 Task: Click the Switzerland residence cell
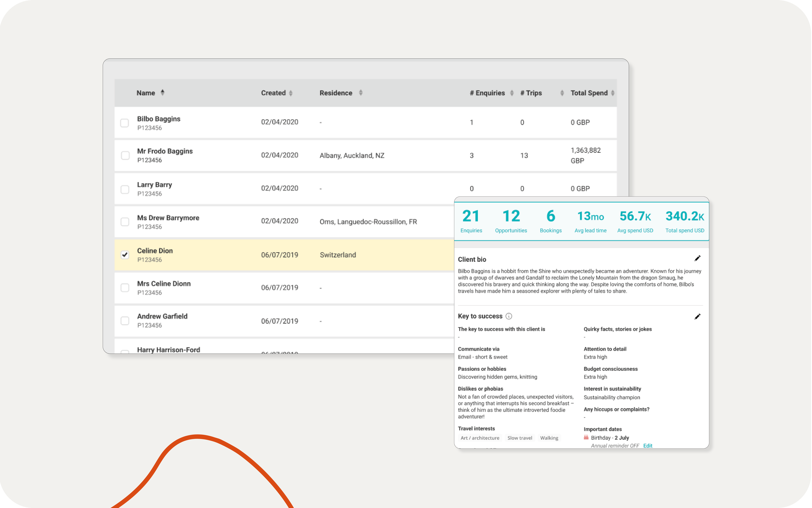[x=338, y=255]
